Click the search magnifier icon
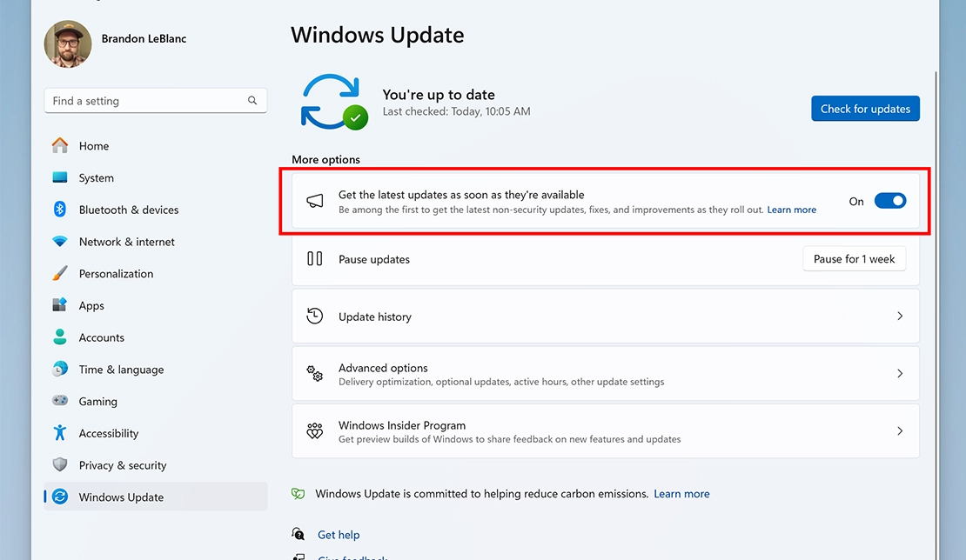 (x=252, y=100)
